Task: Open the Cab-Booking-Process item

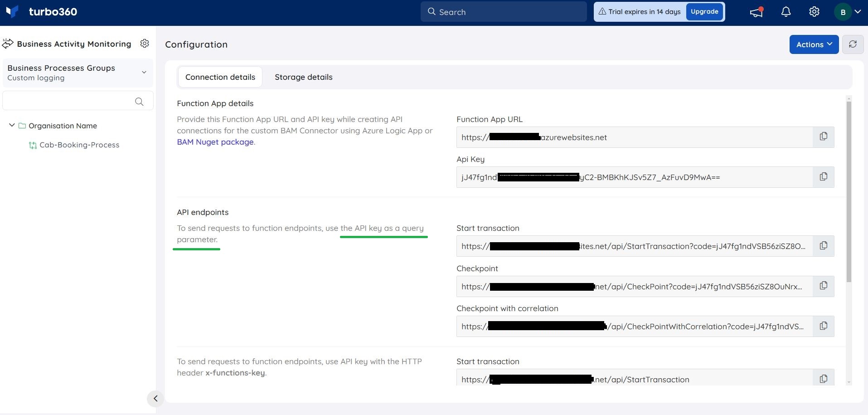Action: pyautogui.click(x=79, y=145)
